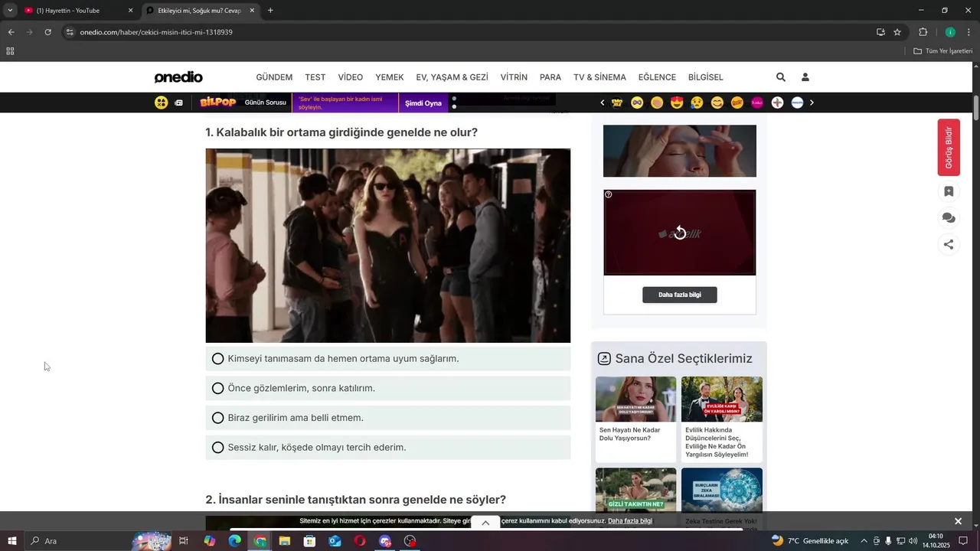Reload the page with browser refresh icon
Viewport: 980px width, 551px height.
tap(47, 32)
